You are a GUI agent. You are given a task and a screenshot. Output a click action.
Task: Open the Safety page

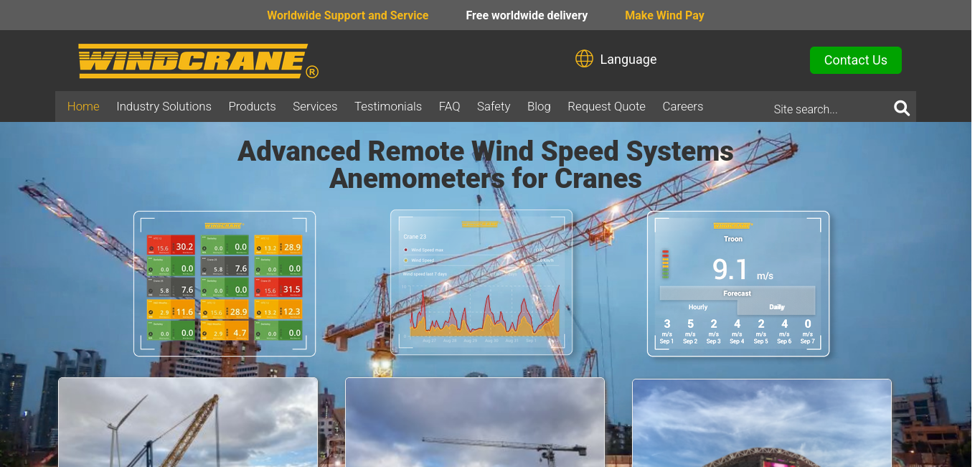pyautogui.click(x=494, y=106)
